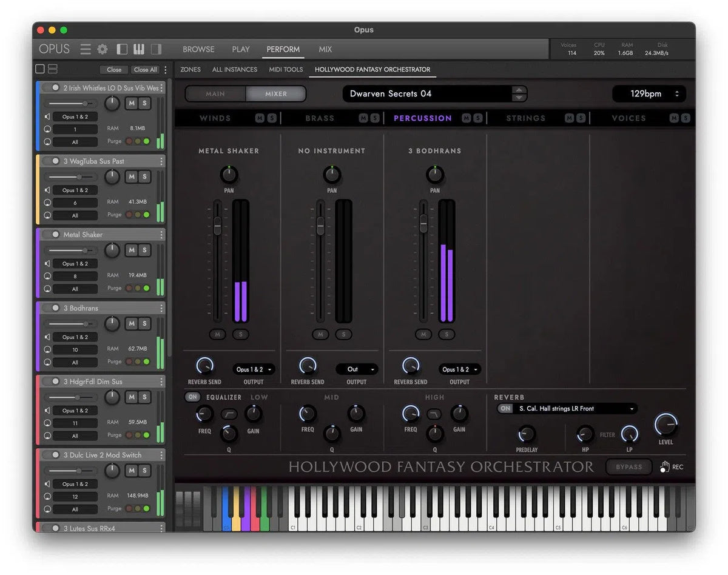Toggle the virtual keyboard panel icon
728x575 pixels.
click(x=139, y=49)
